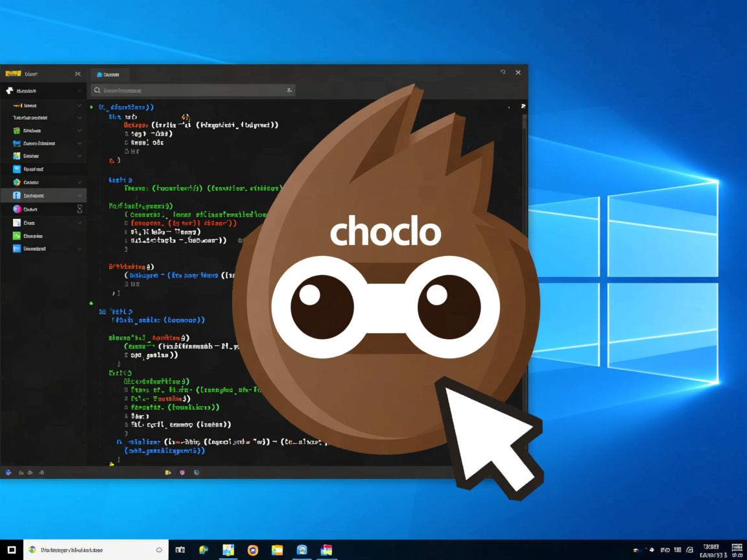Select the orange extension icon in the top-left corner

tap(13, 73)
